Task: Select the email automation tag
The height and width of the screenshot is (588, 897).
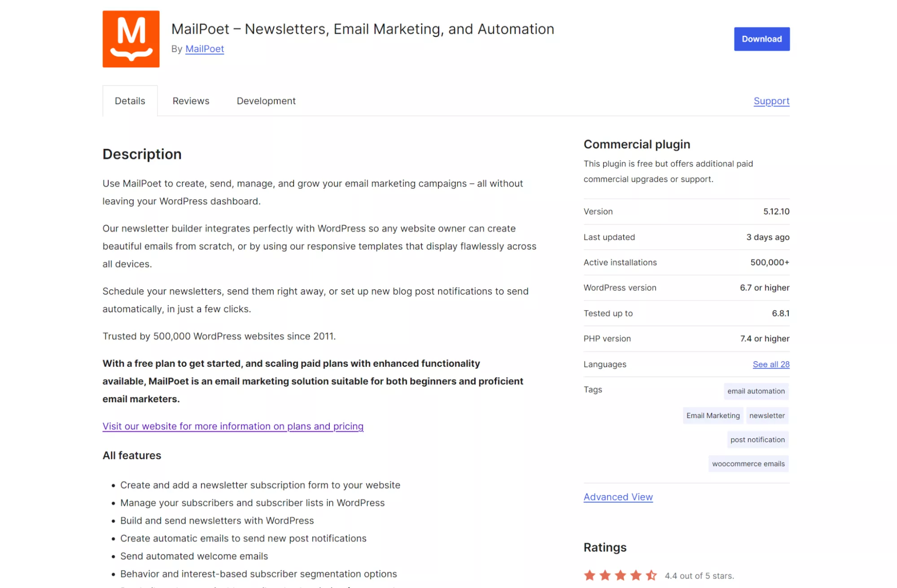Action: click(756, 391)
